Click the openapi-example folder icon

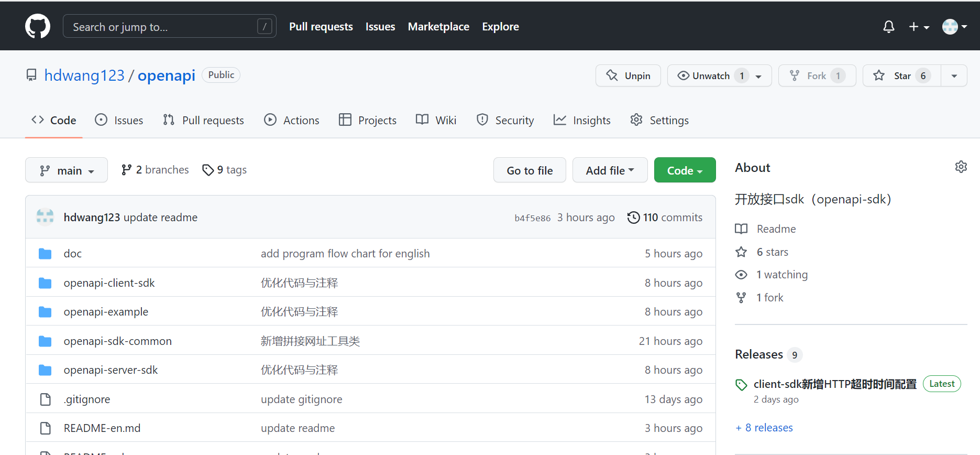coord(45,312)
